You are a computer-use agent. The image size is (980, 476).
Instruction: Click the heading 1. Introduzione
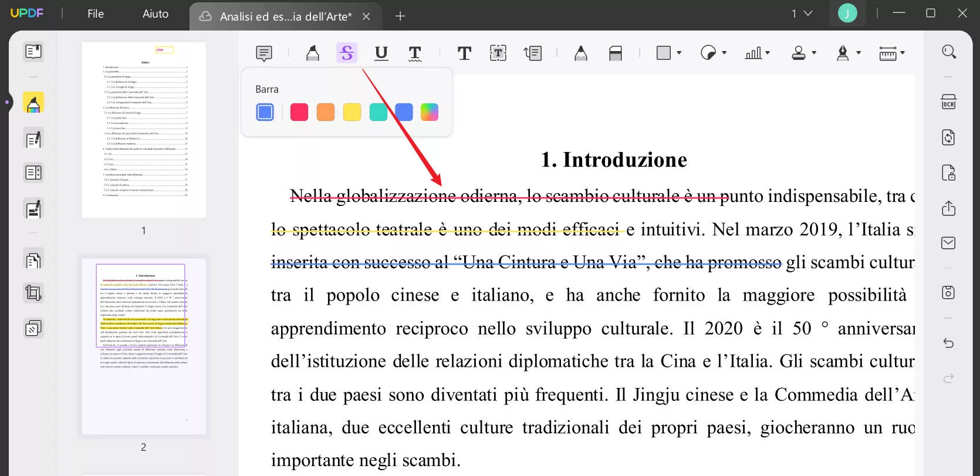pyautogui.click(x=614, y=160)
